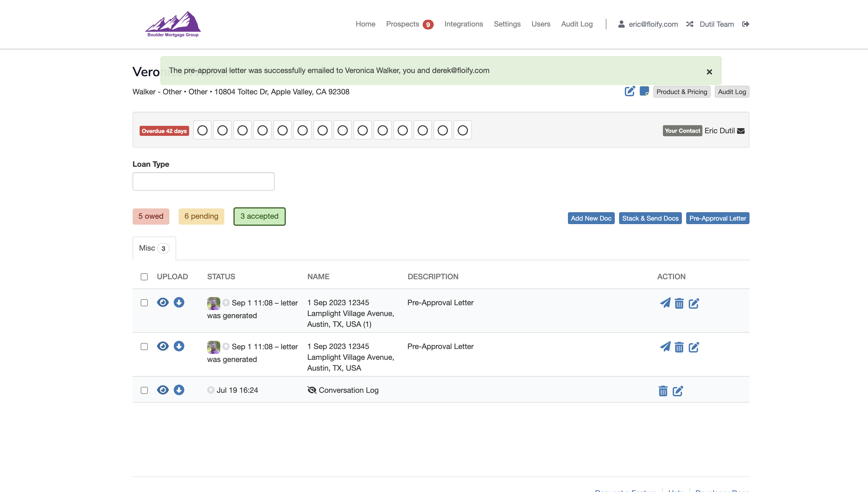Open the Prospects menu item
The height and width of the screenshot is (492, 868).
coord(402,24)
